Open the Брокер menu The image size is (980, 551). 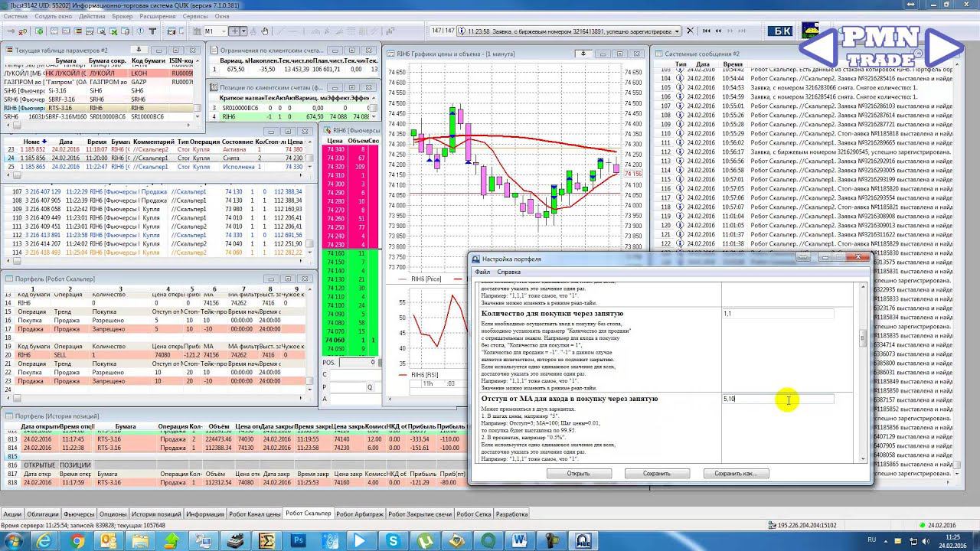[122, 16]
